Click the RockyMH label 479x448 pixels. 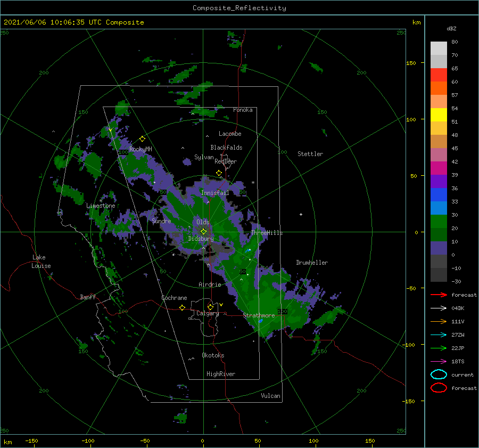tap(141, 149)
